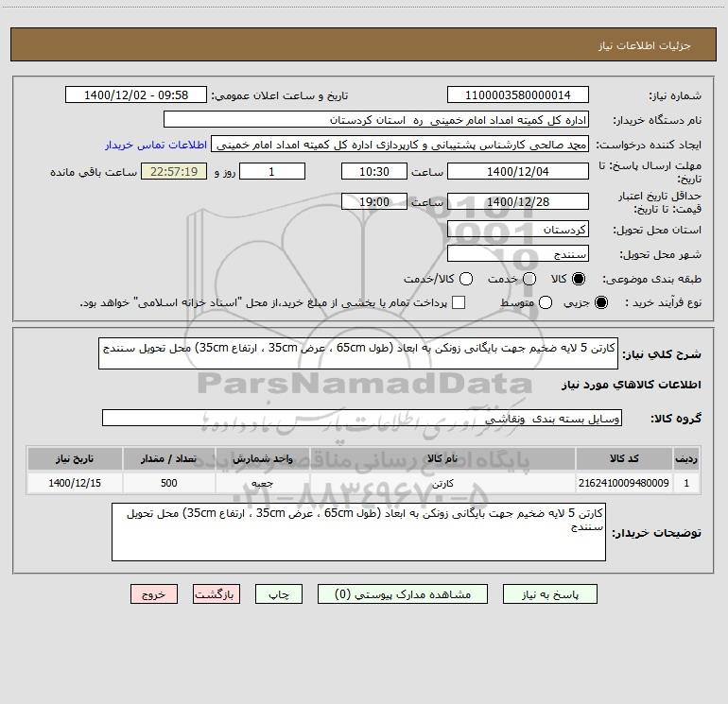
Task: Click the کد کالا column header
Action: click(624, 458)
